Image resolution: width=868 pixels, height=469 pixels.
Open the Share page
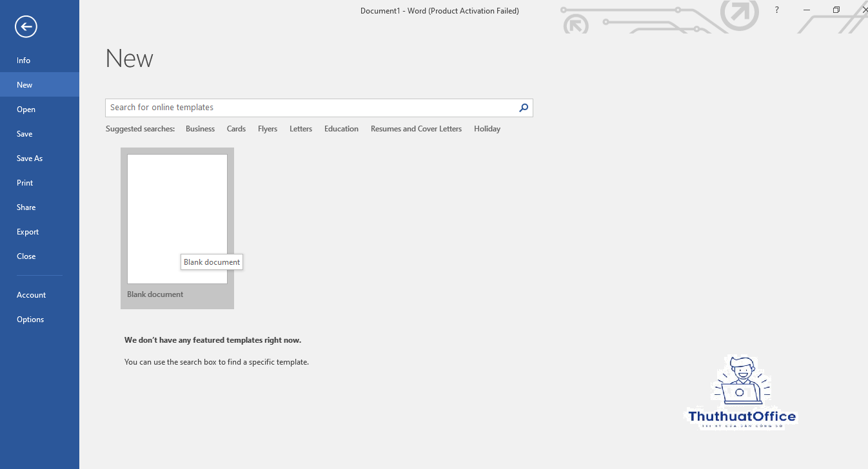point(39,207)
